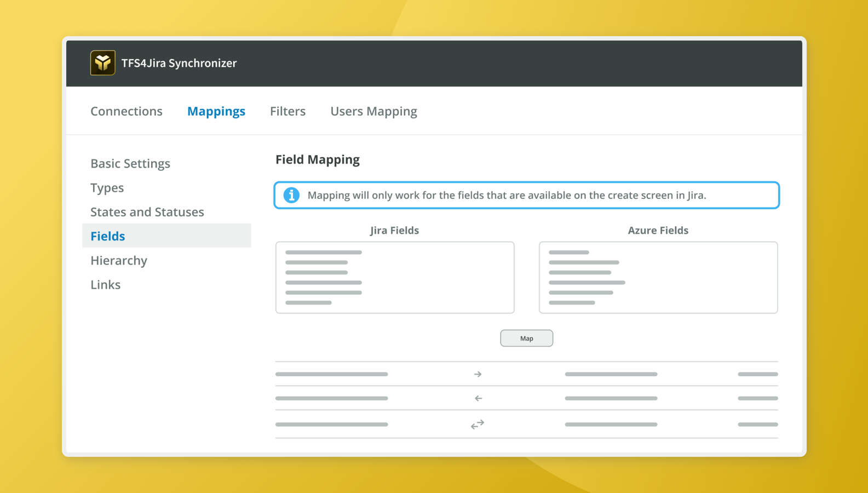
Task: Open the Users Mapping tab
Action: tap(373, 111)
